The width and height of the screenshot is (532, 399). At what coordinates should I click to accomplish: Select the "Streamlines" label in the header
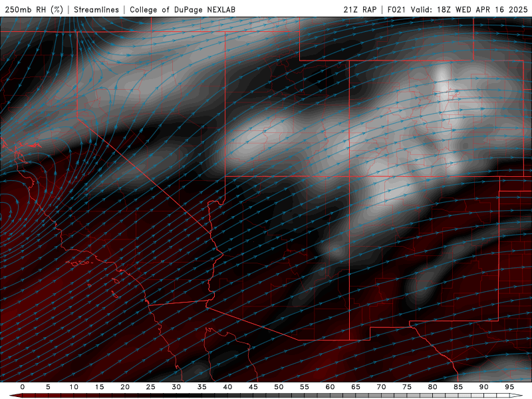(96, 9)
